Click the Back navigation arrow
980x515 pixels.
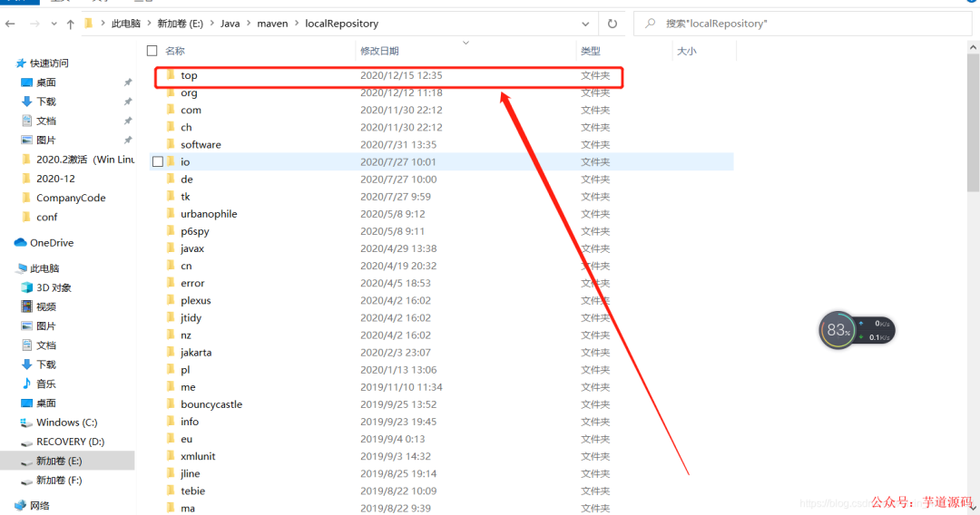pyautogui.click(x=10, y=24)
